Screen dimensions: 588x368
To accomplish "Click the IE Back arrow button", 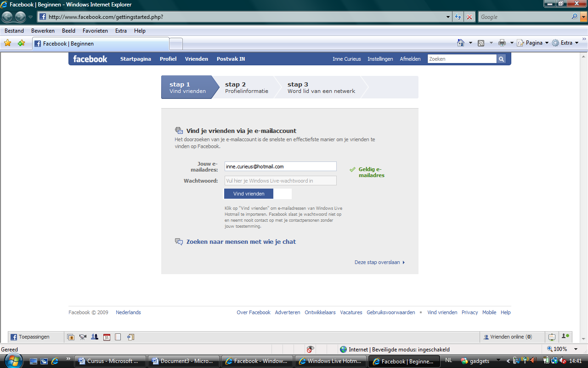I will (7, 17).
